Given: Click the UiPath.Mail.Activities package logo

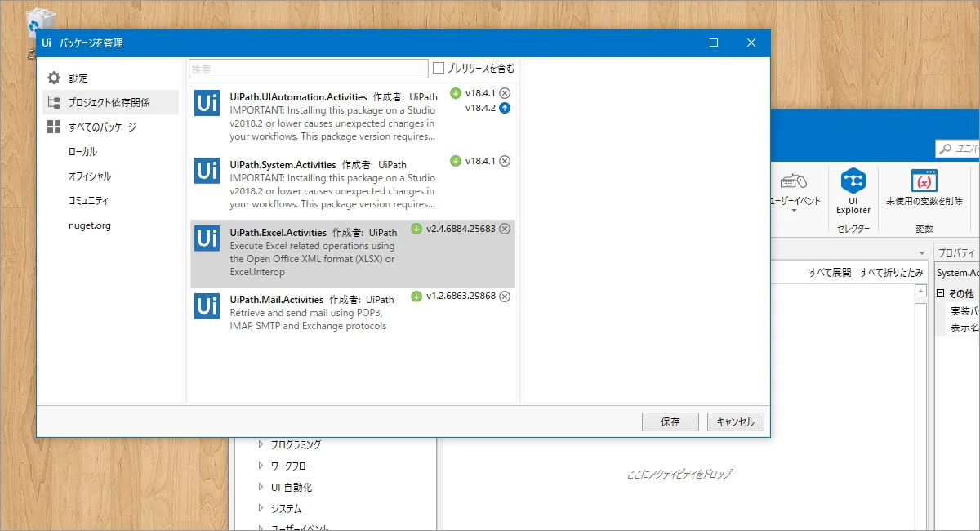Looking at the screenshot, I should pyautogui.click(x=207, y=306).
